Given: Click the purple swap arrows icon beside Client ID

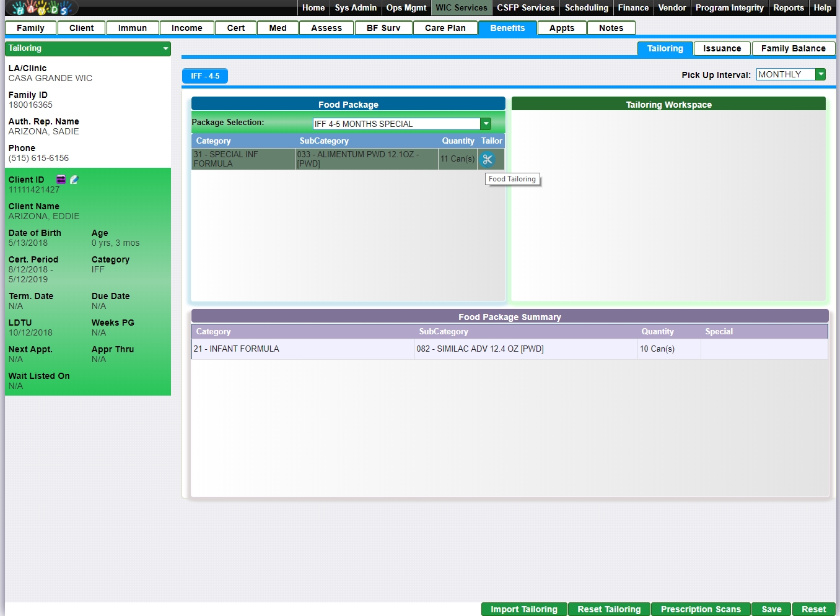Looking at the screenshot, I should pyautogui.click(x=61, y=180).
